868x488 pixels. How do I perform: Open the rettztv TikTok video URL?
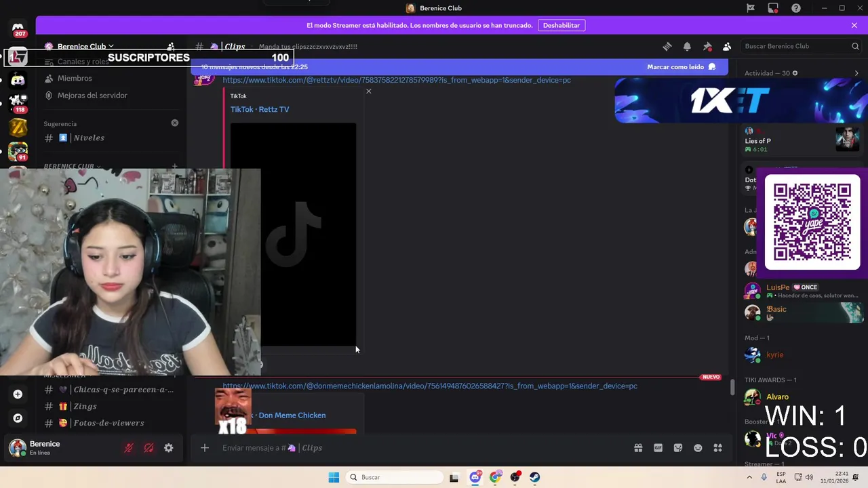point(397,80)
